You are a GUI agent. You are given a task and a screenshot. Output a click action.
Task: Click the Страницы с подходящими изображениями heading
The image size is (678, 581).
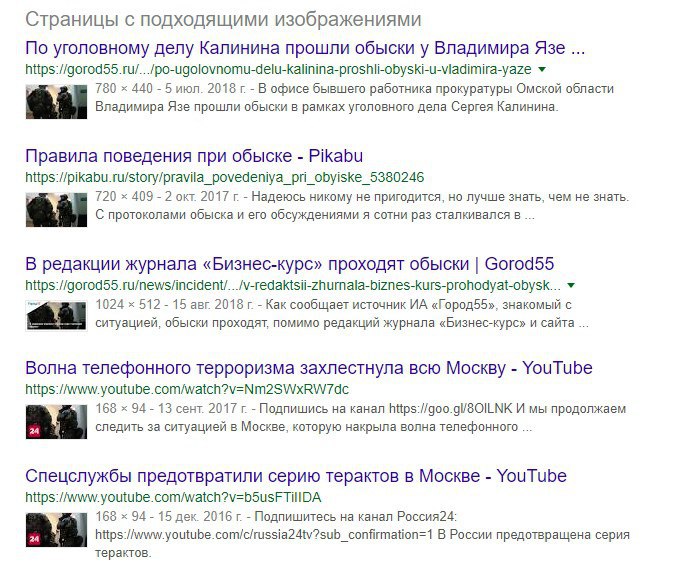click(223, 19)
